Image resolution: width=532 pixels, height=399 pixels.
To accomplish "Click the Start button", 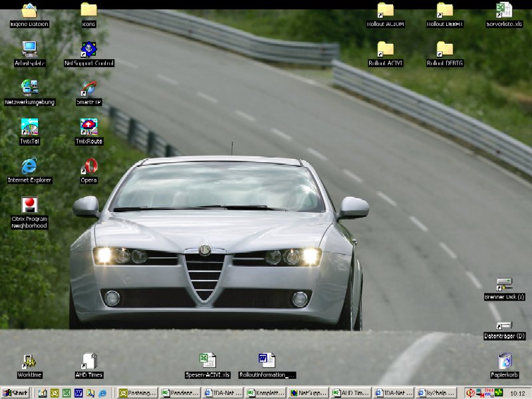I will 15,393.
